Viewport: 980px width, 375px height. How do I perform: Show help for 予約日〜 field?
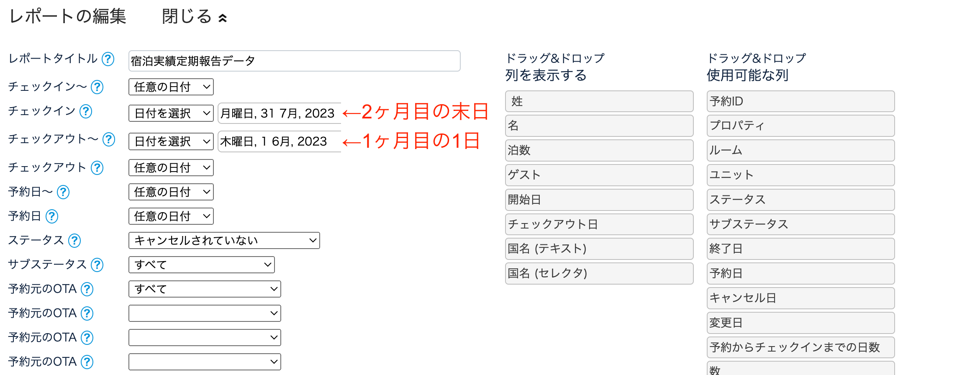point(63,192)
